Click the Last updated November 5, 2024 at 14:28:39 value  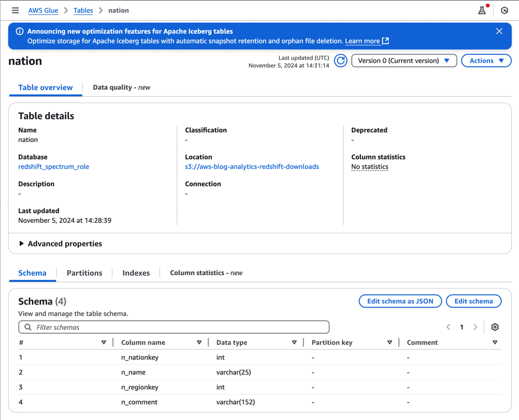(x=65, y=221)
